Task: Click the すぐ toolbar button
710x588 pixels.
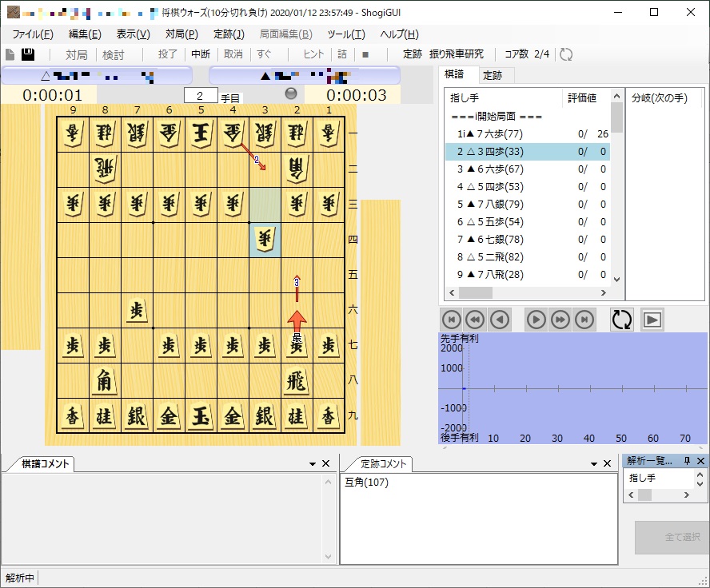Action: pyautogui.click(x=264, y=54)
